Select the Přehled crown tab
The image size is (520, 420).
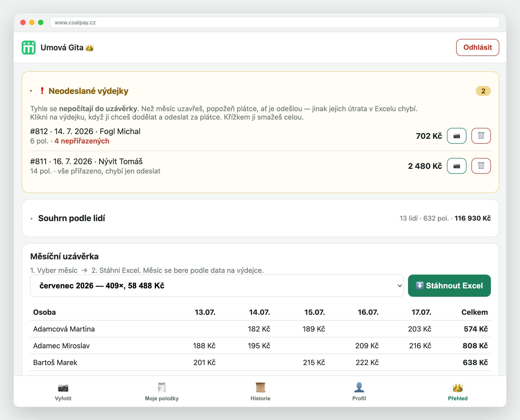[458, 392]
